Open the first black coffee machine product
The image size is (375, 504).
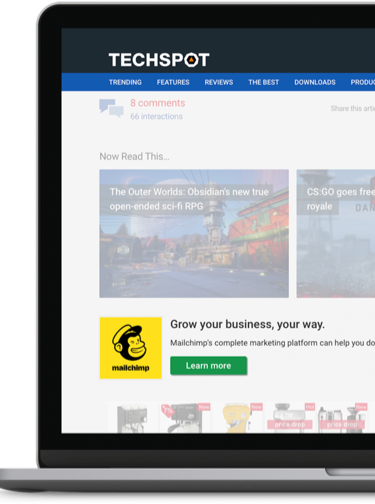click(x=133, y=418)
